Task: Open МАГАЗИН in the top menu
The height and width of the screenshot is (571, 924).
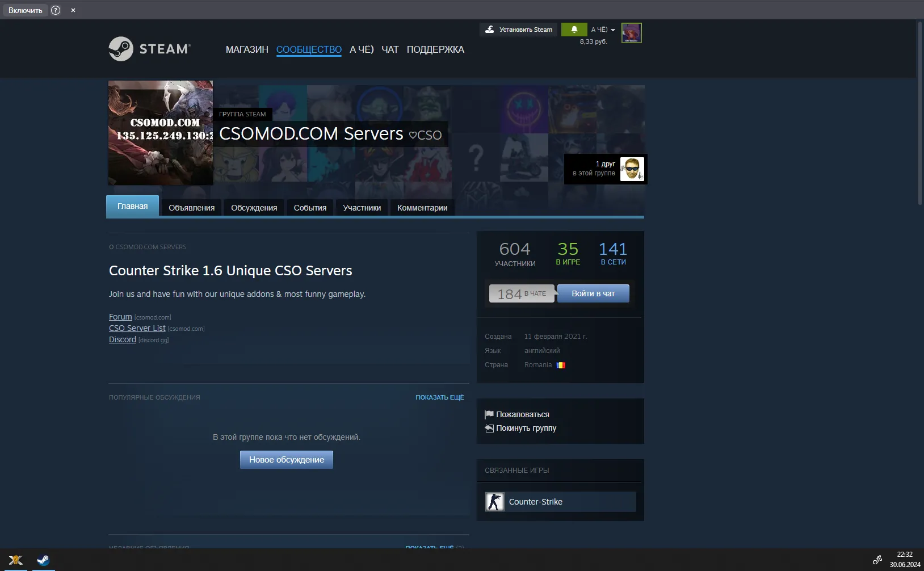Action: (x=247, y=49)
